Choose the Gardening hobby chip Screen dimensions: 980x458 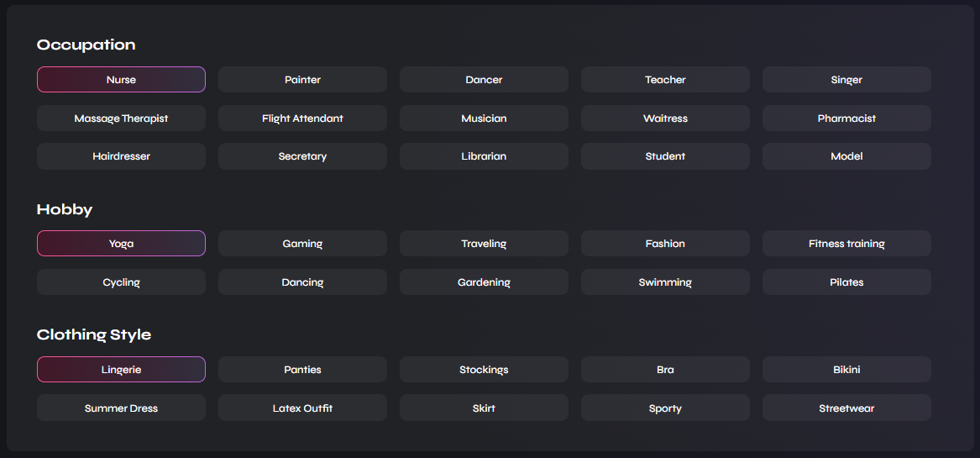[x=484, y=282]
